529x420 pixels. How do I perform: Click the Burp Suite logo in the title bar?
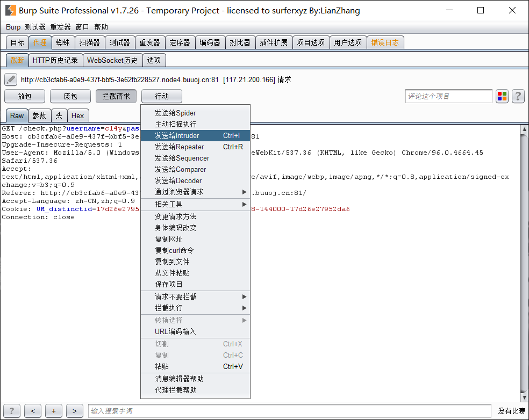tap(10, 10)
